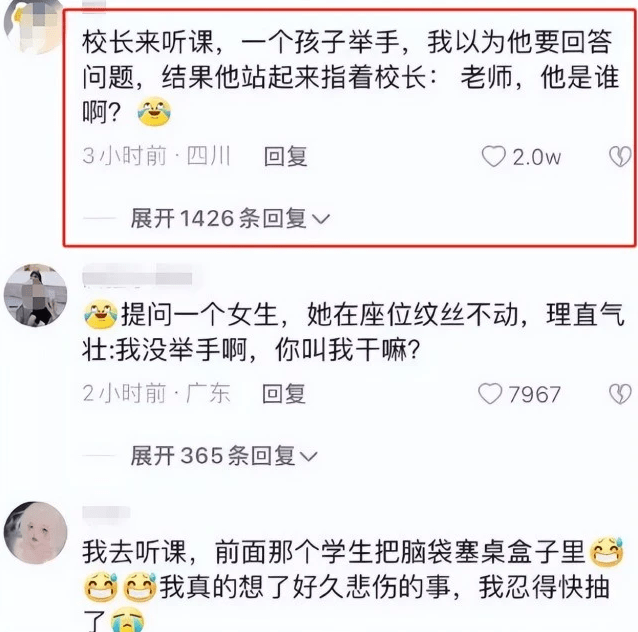Click the chevron next to 展开365条回复
638x632 pixels.
click(308, 456)
